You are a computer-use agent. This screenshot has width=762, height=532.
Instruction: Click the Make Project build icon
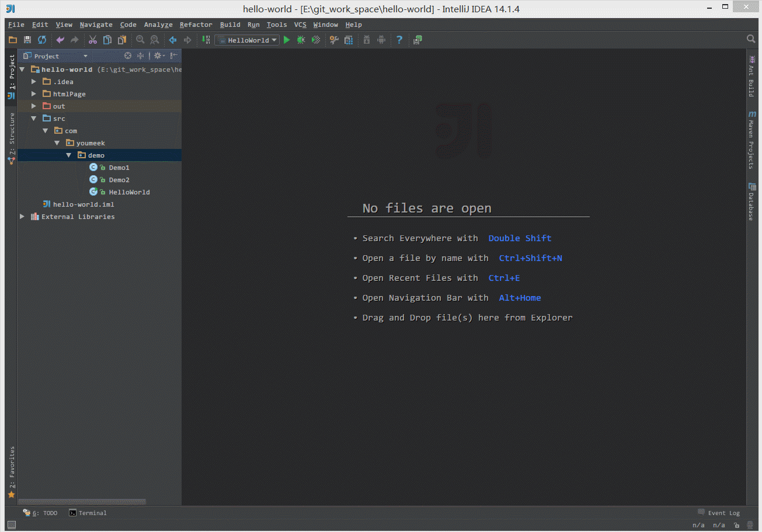click(x=206, y=40)
